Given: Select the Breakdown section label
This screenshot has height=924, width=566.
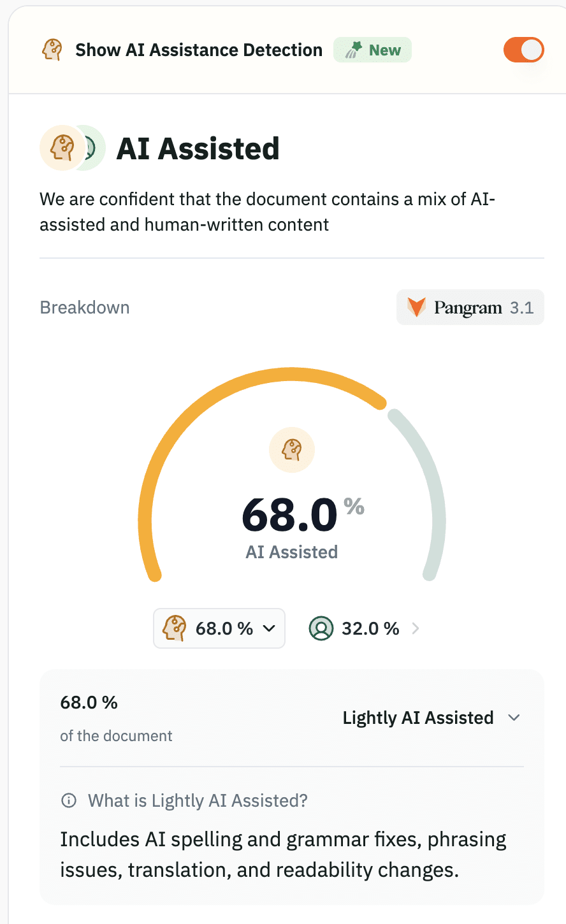Looking at the screenshot, I should [x=85, y=307].
